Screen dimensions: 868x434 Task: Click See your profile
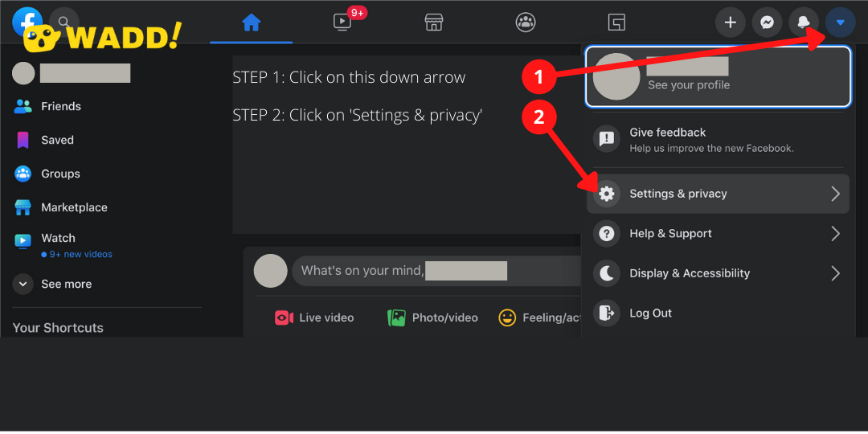689,85
